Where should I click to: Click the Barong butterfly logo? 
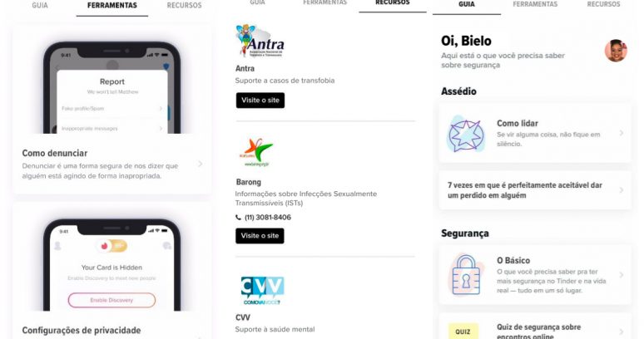pos(256,153)
